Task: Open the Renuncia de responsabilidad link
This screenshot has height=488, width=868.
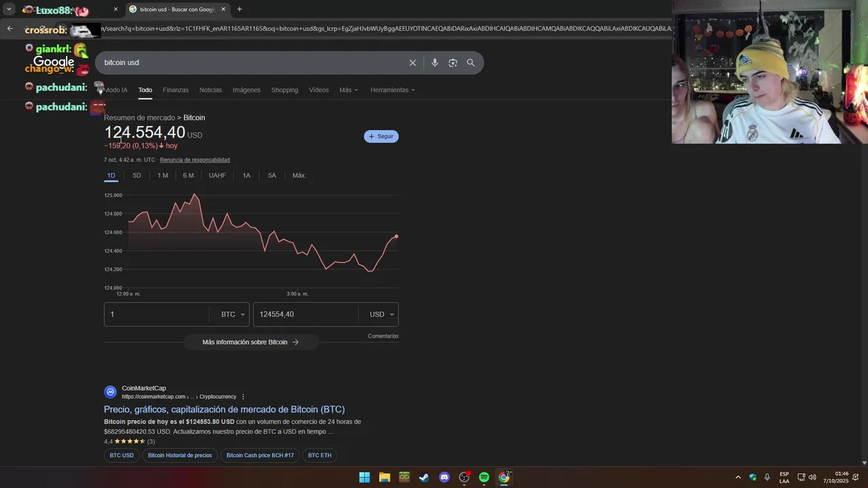Action: (195, 160)
